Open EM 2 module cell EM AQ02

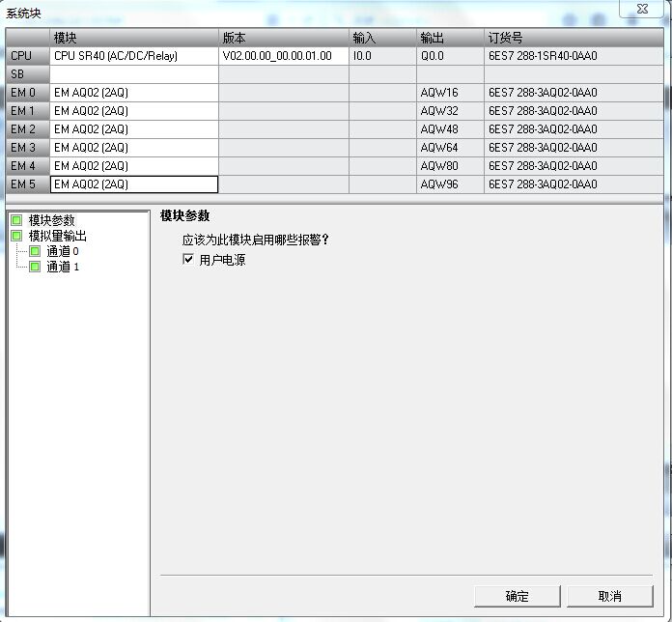[x=134, y=129]
